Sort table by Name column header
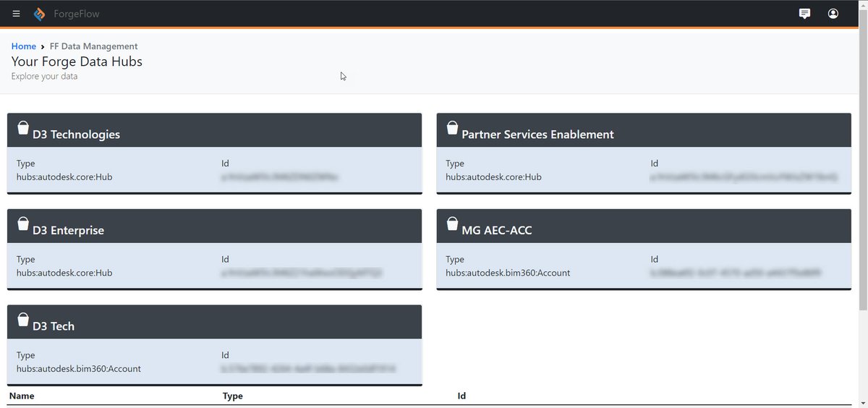Screen dimensions: 868x408 pyautogui.click(x=22, y=396)
